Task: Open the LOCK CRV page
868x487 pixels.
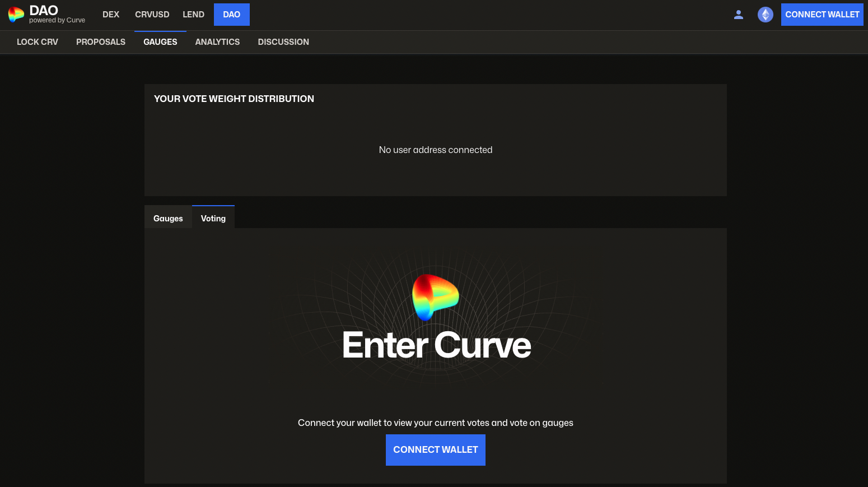Action: click(x=37, y=41)
